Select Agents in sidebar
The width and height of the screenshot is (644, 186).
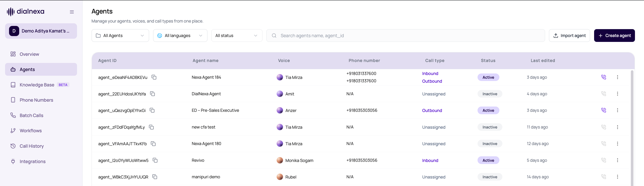coord(41,69)
